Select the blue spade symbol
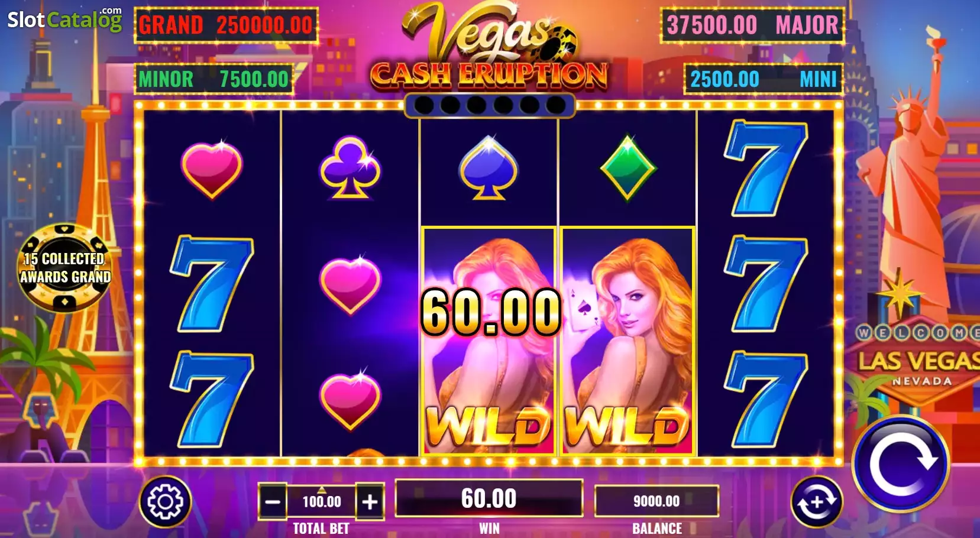The height and width of the screenshot is (538, 980). (x=489, y=168)
